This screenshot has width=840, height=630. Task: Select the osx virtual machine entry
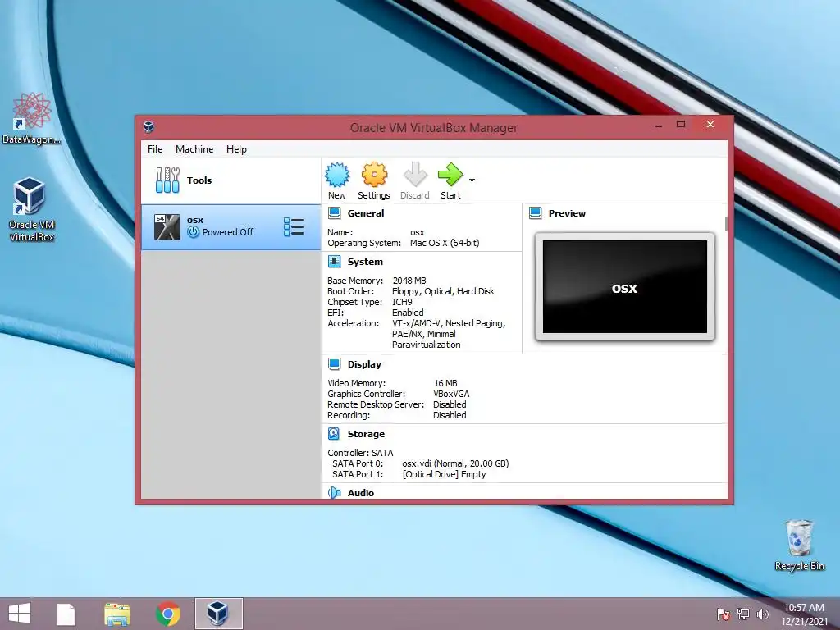click(x=231, y=226)
